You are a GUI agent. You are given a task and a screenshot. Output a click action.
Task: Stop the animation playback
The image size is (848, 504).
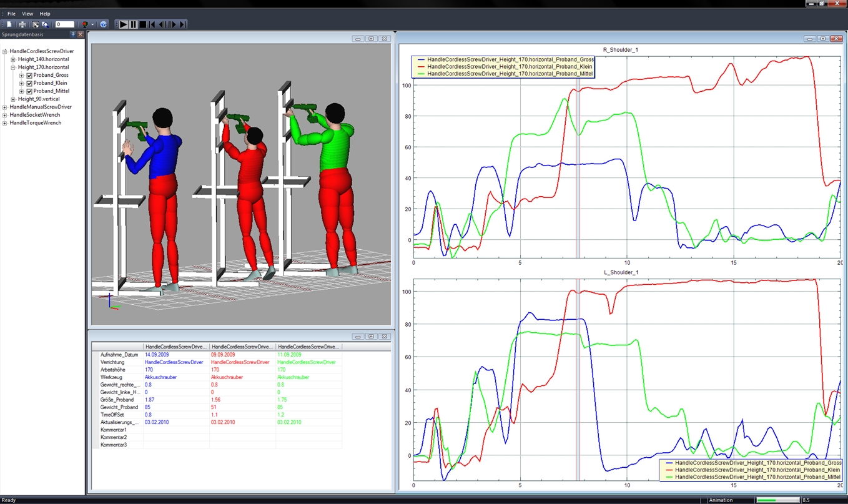(143, 24)
